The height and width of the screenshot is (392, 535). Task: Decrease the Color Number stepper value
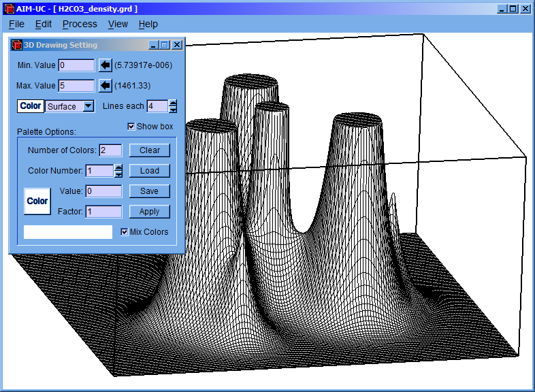coord(118,174)
